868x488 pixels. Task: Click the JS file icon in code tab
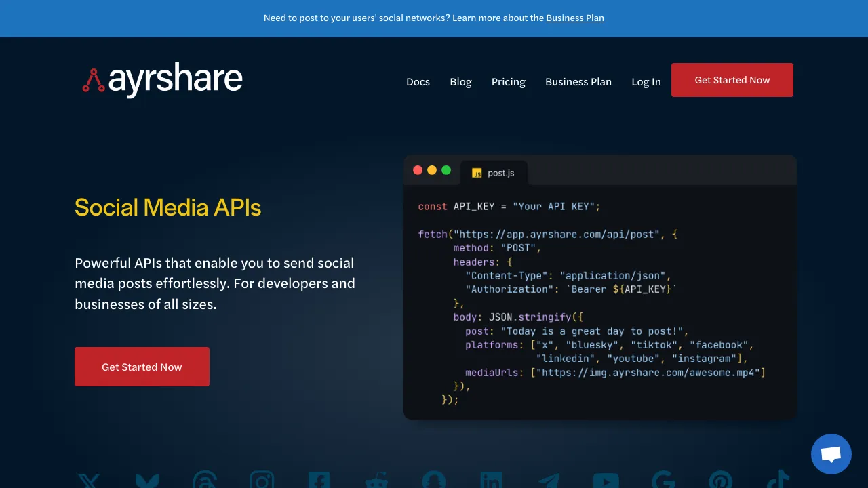click(x=477, y=173)
